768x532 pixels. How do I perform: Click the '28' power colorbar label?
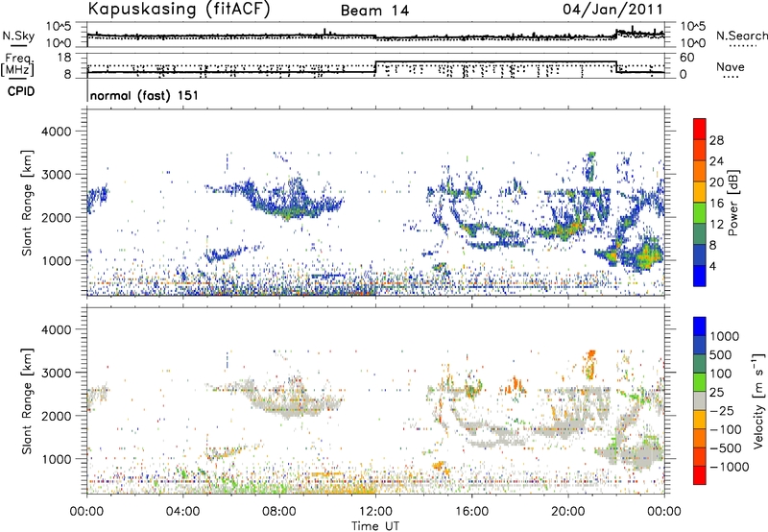coord(716,140)
